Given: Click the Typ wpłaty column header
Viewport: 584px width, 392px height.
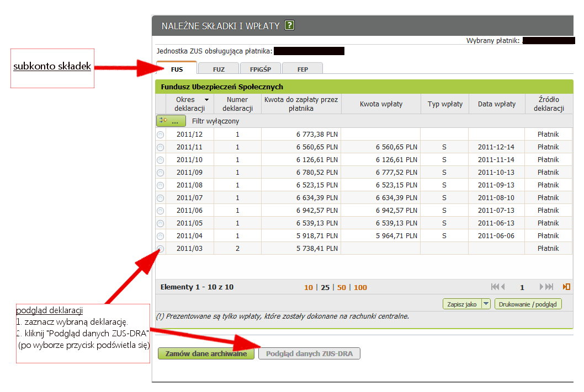Looking at the screenshot, I should pos(445,104).
